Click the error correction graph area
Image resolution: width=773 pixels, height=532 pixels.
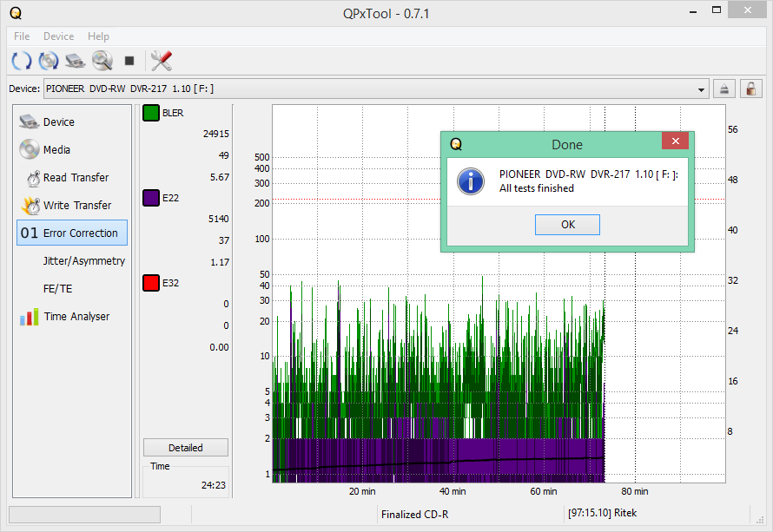499,293
